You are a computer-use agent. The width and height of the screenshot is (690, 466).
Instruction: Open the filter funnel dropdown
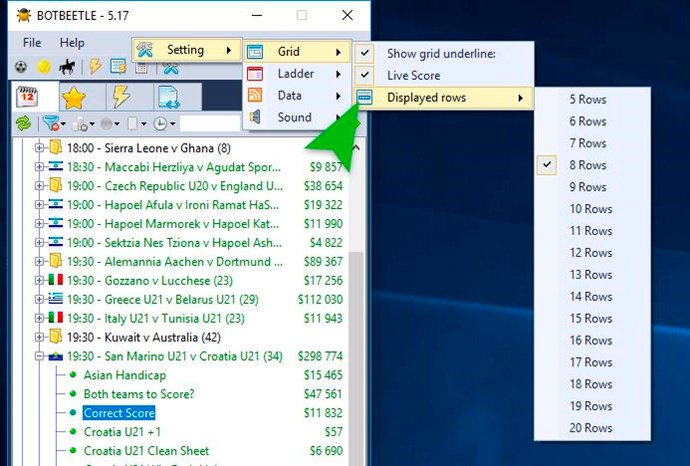(55, 124)
